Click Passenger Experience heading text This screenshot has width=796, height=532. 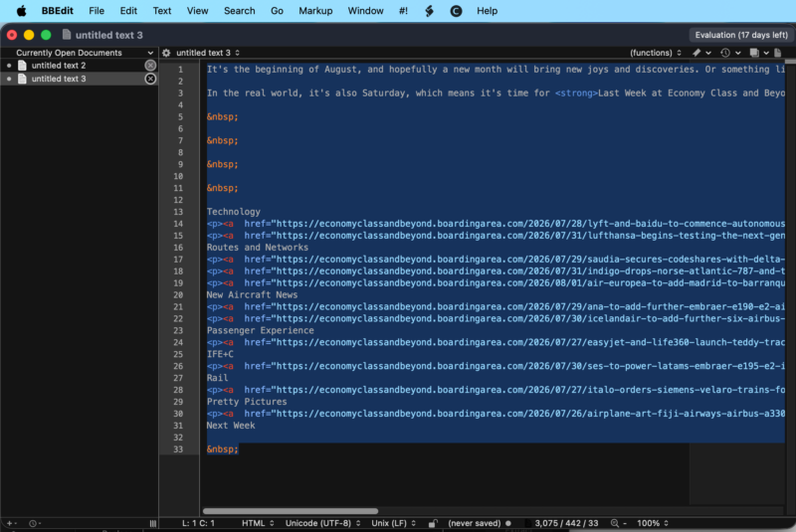coord(260,330)
